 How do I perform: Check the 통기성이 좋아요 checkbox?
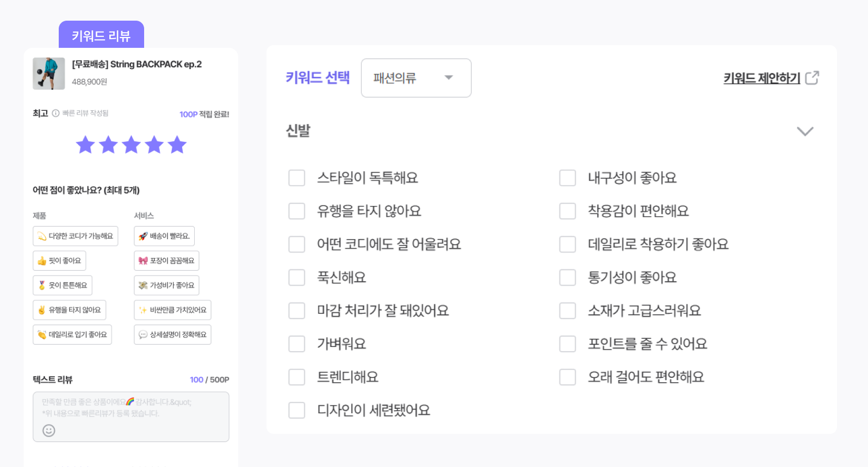pyautogui.click(x=568, y=277)
